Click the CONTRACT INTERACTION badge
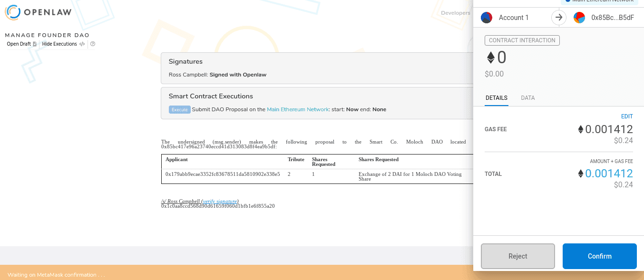The width and height of the screenshot is (644, 280). pos(522,40)
